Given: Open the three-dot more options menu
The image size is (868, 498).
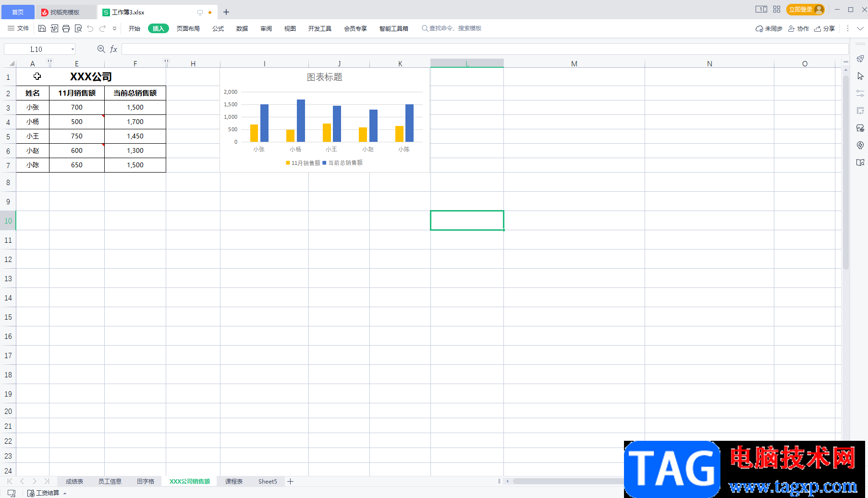Looking at the screenshot, I should pyautogui.click(x=848, y=28).
